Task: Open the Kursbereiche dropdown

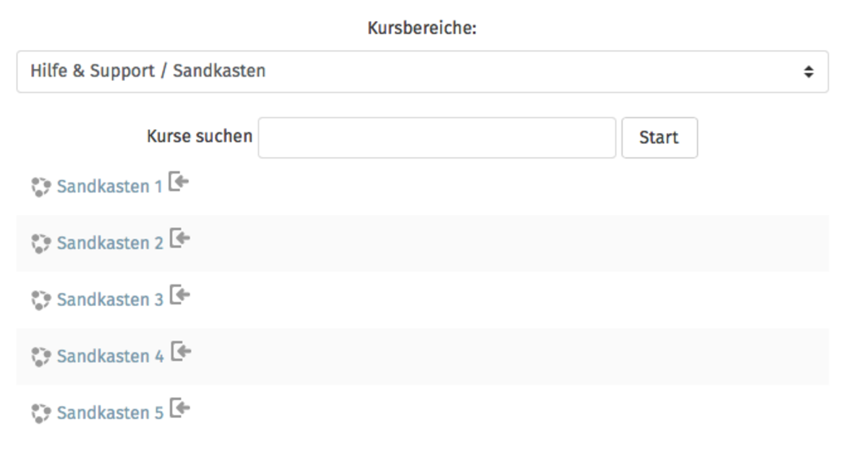Action: tap(422, 72)
